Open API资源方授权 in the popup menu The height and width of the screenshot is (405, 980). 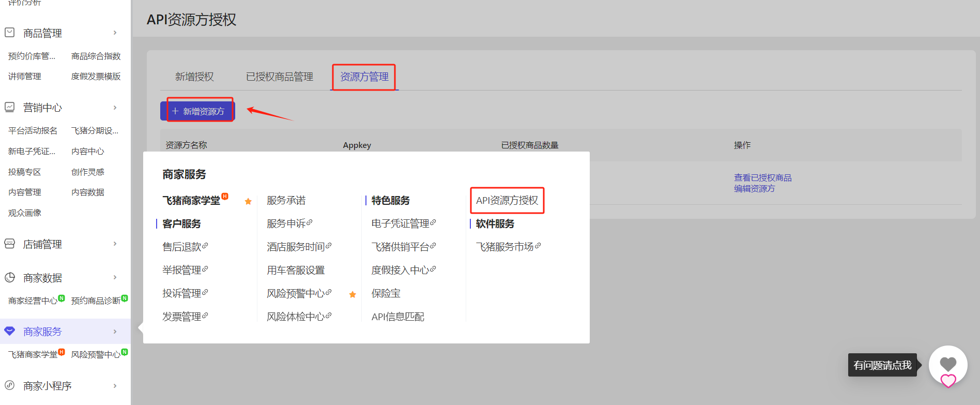(507, 200)
